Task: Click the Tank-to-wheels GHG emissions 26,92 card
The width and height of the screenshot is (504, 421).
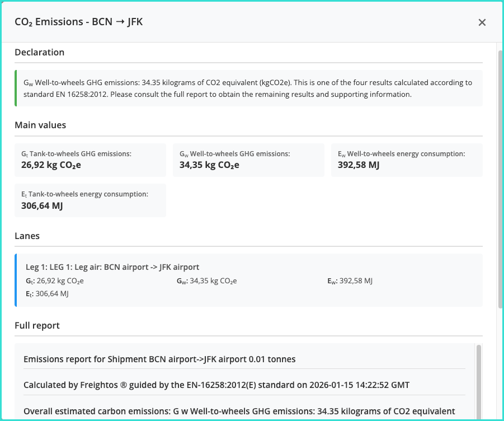Action: click(x=90, y=160)
